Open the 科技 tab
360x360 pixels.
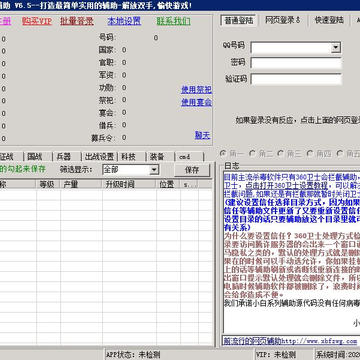(131, 156)
